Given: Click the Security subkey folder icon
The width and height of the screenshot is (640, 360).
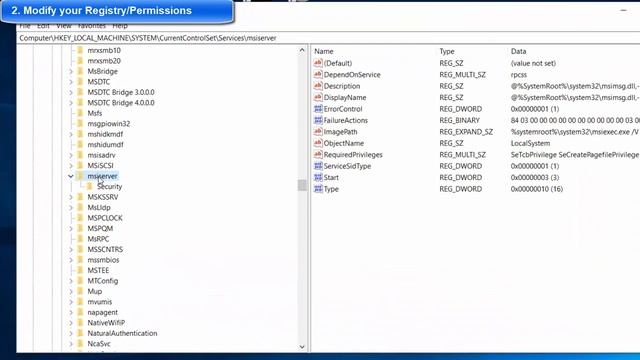Looking at the screenshot, I should pyautogui.click(x=90, y=186).
